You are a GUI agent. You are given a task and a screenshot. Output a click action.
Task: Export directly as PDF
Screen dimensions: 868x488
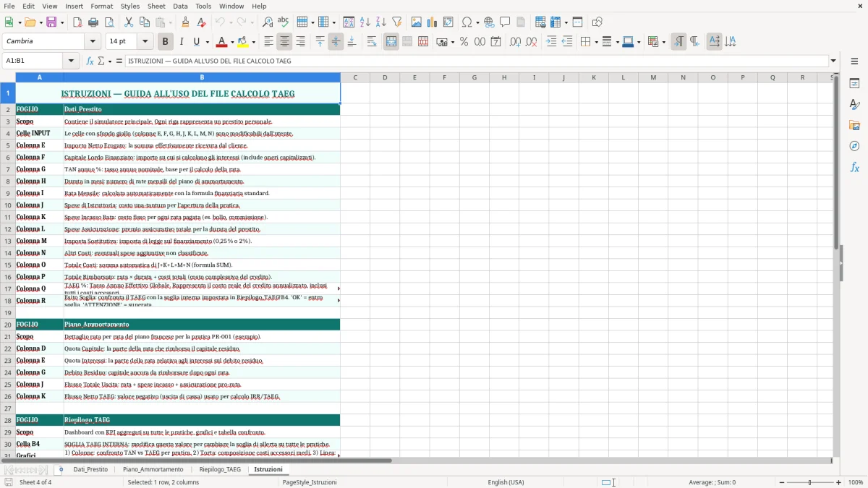tap(77, 22)
